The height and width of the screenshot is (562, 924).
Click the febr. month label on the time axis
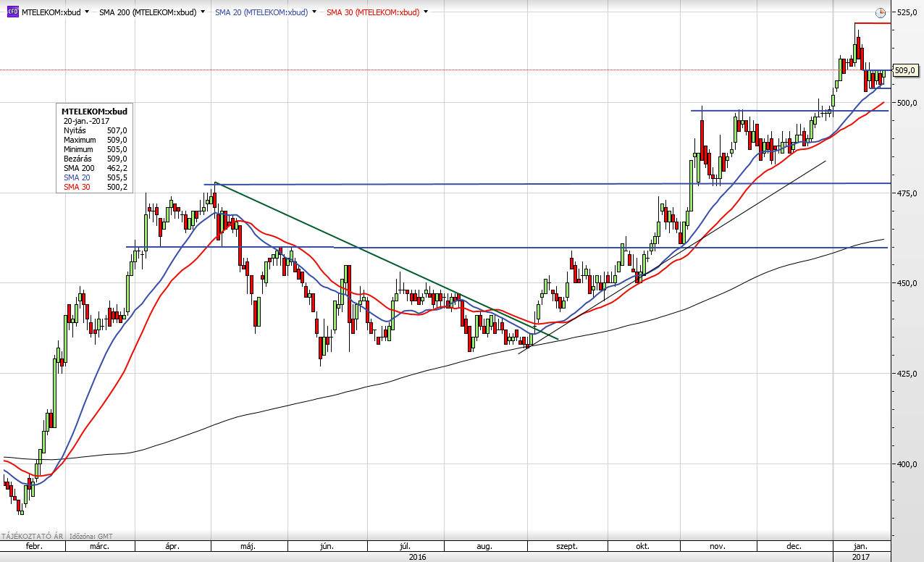click(x=35, y=547)
